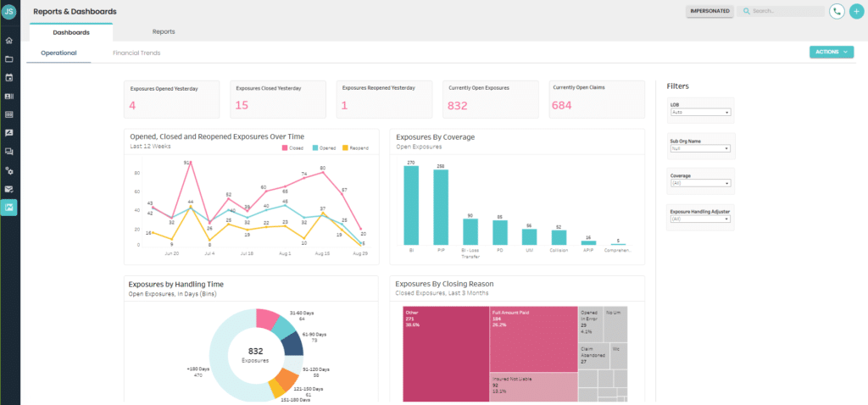Select the highlighted dashboards chart sidebar icon

[8, 208]
